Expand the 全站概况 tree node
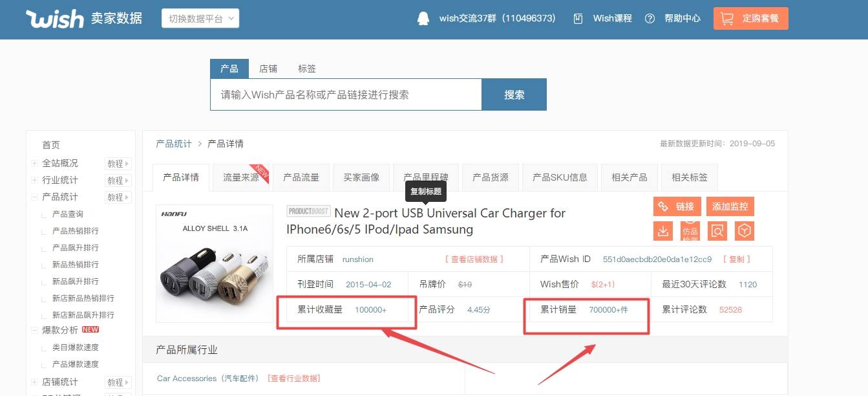868x396 pixels. pyautogui.click(x=35, y=163)
